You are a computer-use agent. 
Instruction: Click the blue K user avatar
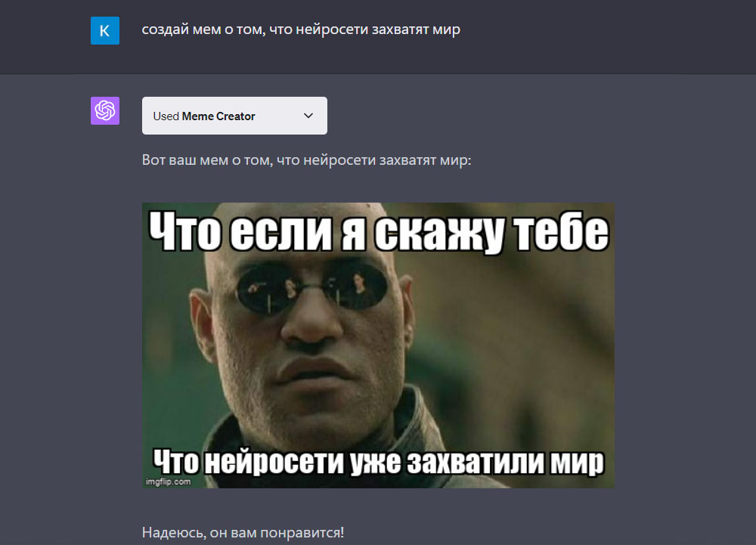point(105,30)
